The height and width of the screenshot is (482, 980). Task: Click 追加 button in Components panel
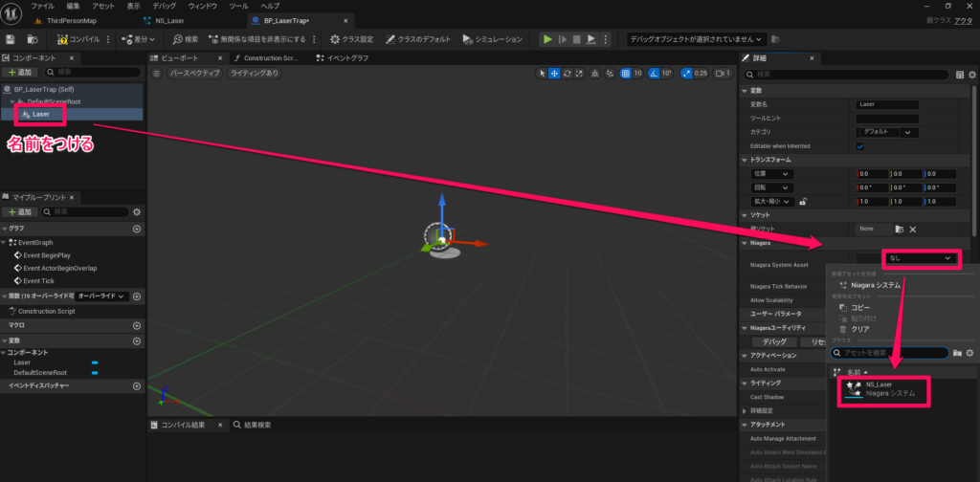(21, 73)
